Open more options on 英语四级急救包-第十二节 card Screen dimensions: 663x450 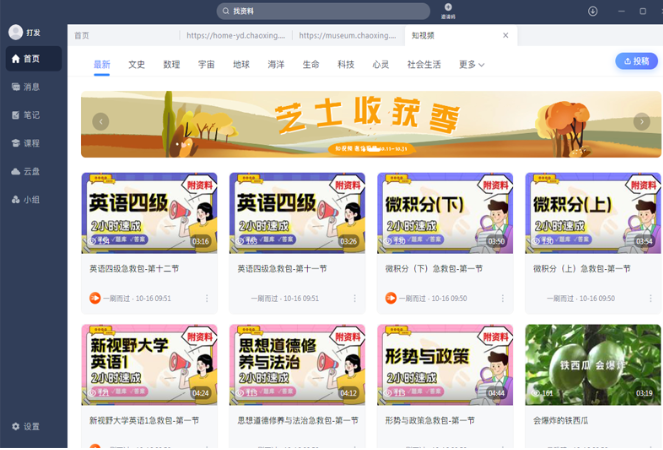click(207, 299)
